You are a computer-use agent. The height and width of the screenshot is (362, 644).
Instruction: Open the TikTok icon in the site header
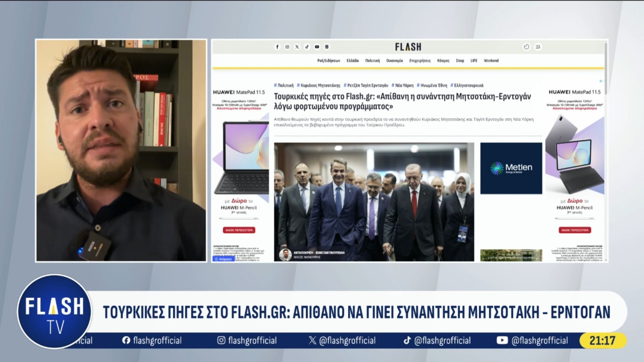pos(307,47)
